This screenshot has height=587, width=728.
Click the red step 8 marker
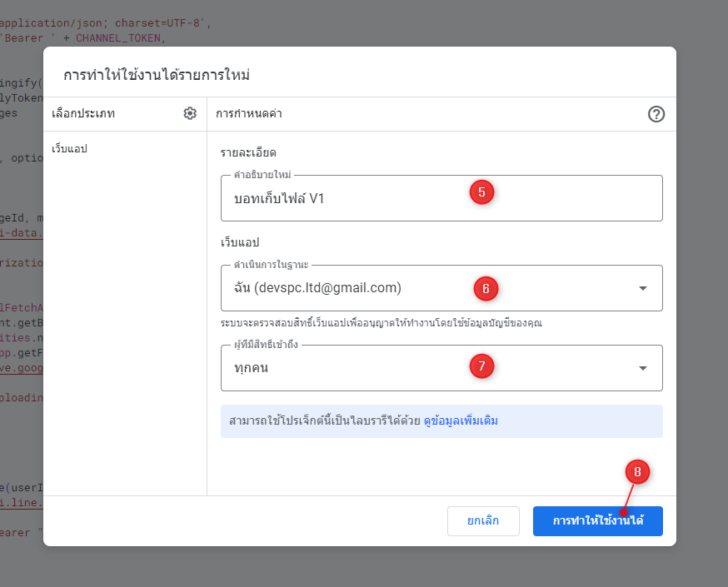pyautogui.click(x=637, y=473)
